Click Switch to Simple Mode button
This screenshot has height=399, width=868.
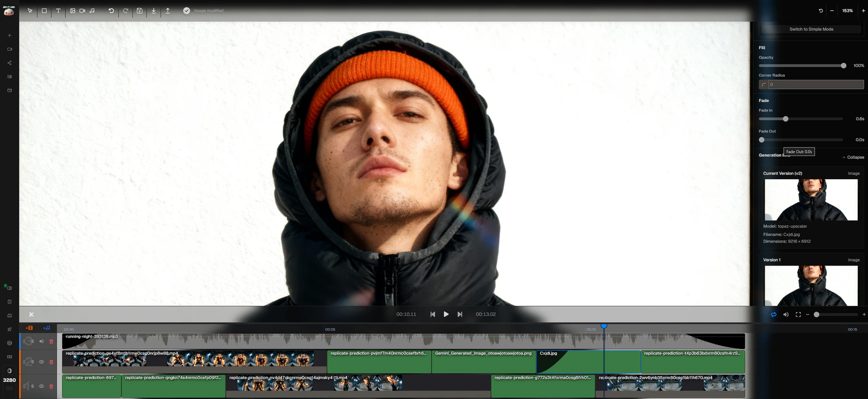pos(811,29)
